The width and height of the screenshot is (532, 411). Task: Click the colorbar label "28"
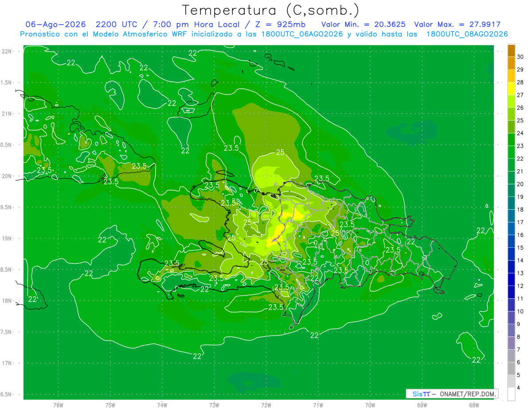click(520, 82)
